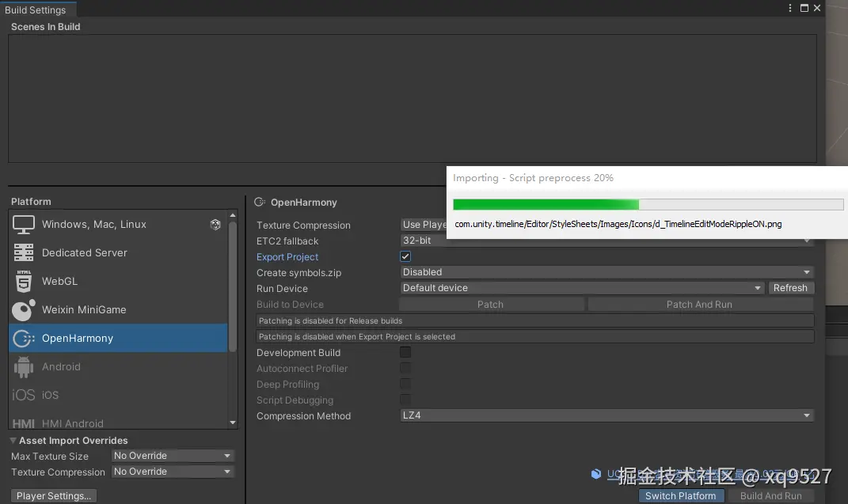The width and height of the screenshot is (848, 504).
Task: Select Dedicated Server platform row
Action: tap(119, 253)
